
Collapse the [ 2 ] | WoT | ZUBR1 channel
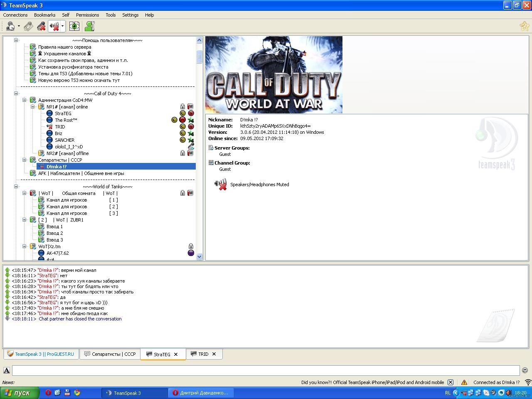tap(25, 220)
